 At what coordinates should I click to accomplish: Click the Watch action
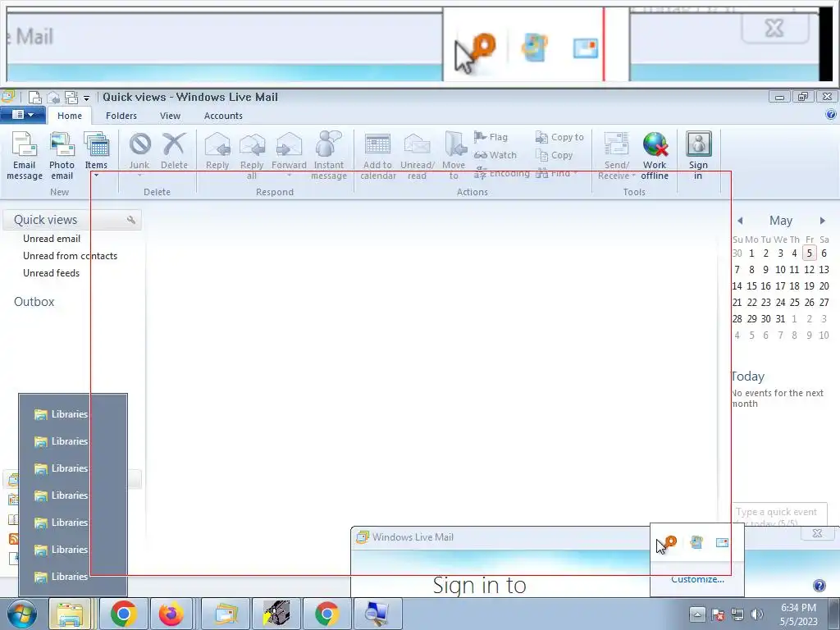tap(495, 155)
